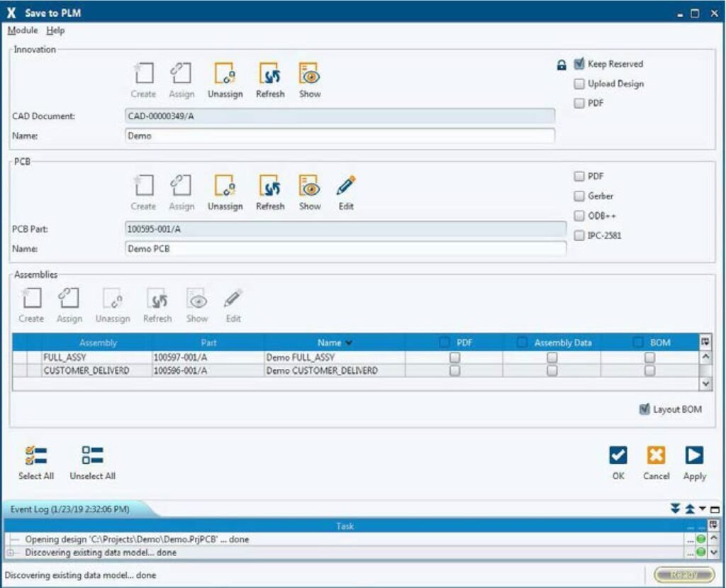Open the Help menu
This screenshot has height=588, width=726.
tap(55, 31)
